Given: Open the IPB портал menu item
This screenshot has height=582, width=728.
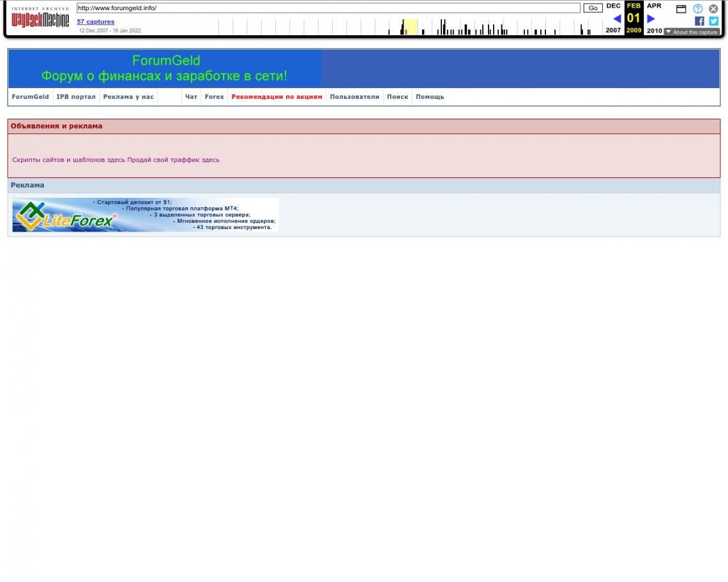Looking at the screenshot, I should (76, 97).
